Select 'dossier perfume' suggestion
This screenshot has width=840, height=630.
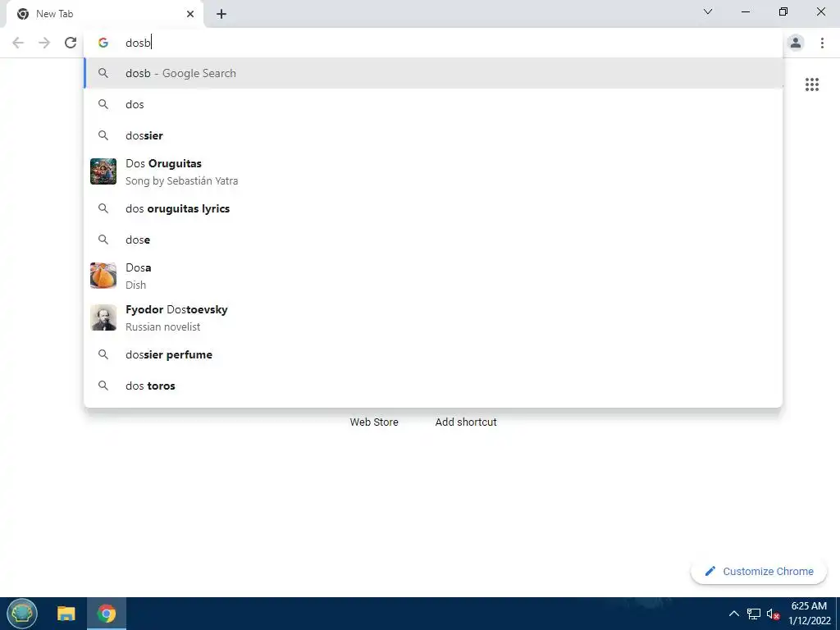pos(433,354)
